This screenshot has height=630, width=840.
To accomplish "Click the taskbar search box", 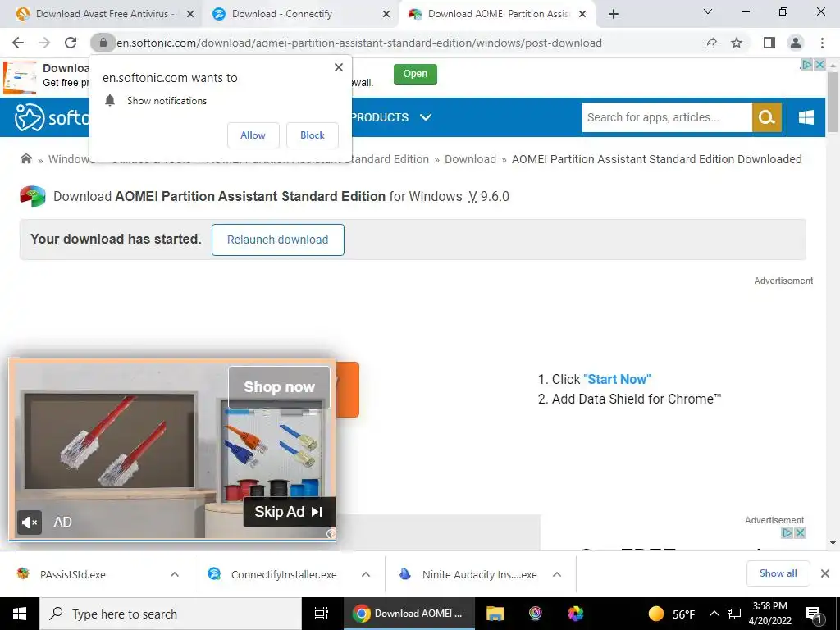I will 171,614.
